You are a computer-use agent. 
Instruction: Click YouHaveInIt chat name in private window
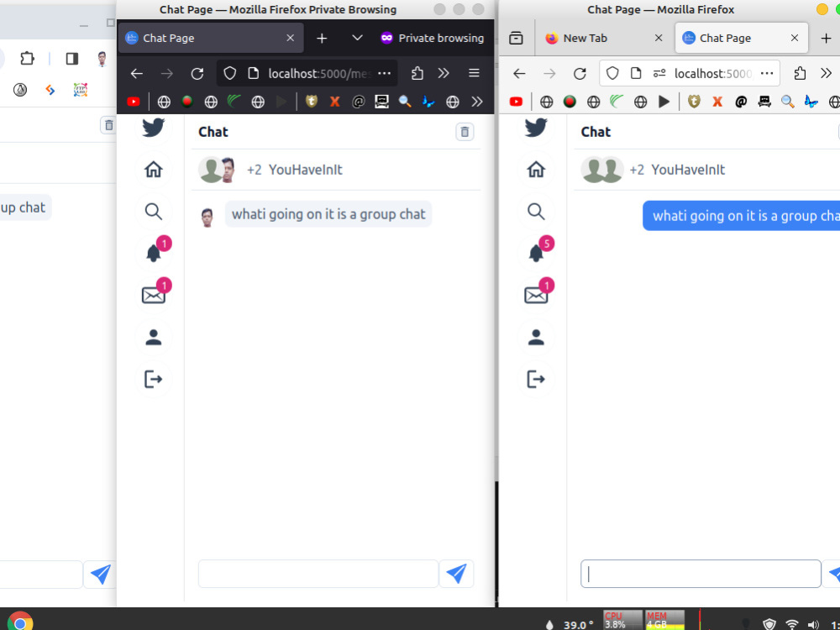pos(306,170)
